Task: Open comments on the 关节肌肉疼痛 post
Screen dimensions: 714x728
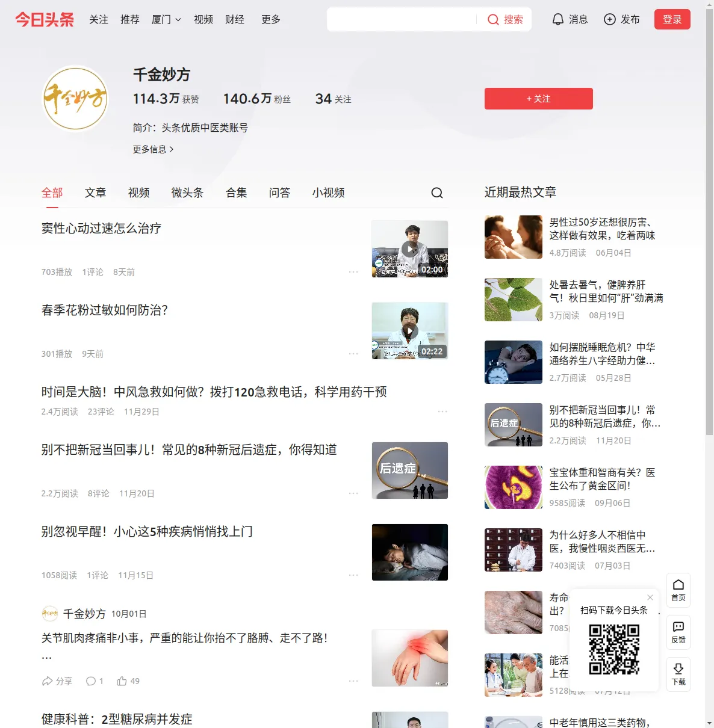Action: [x=95, y=681]
